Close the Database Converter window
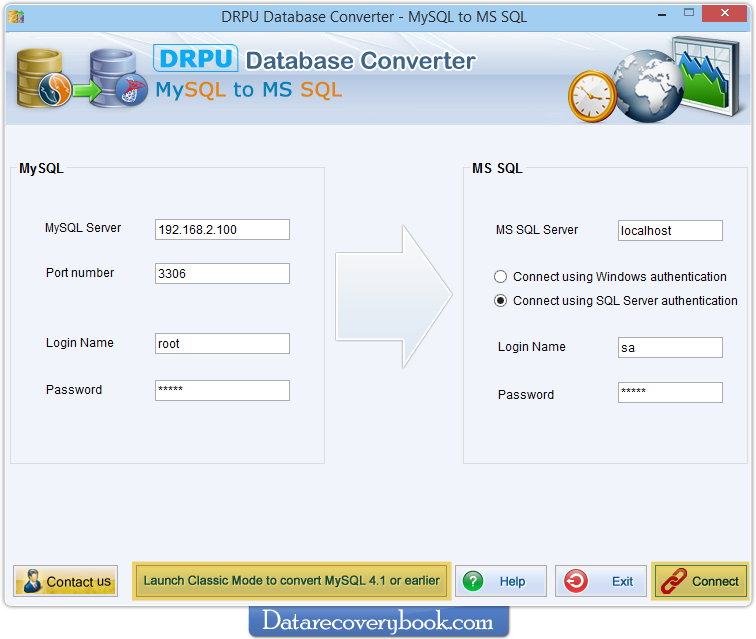This screenshot has height=639, width=756. click(x=725, y=13)
